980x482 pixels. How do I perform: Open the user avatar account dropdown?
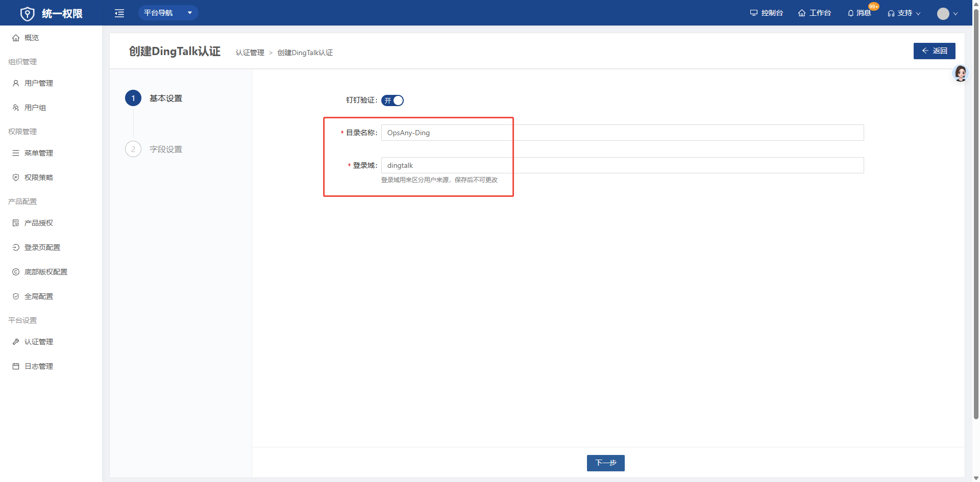947,14
